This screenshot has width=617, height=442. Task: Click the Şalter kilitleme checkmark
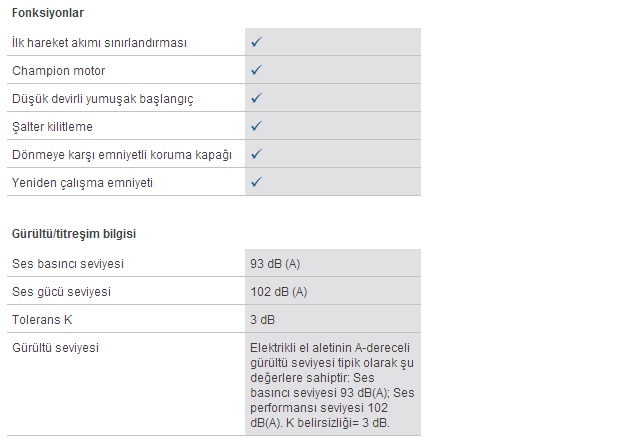(x=257, y=126)
